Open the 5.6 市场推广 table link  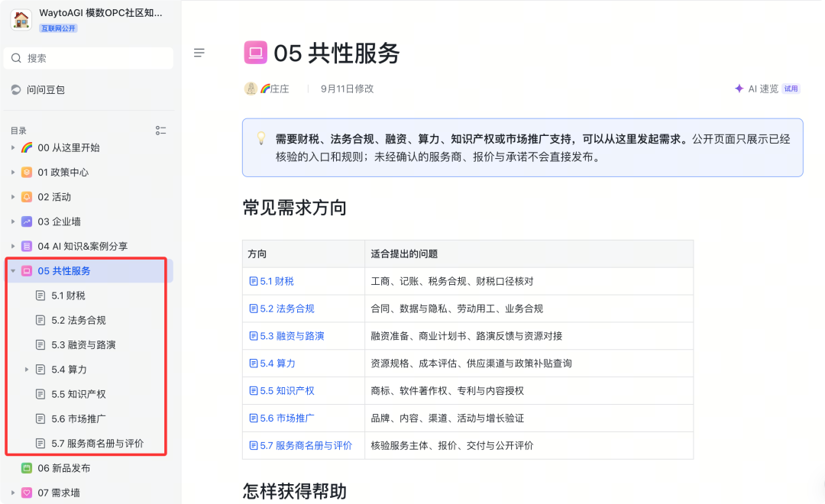pyautogui.click(x=281, y=418)
